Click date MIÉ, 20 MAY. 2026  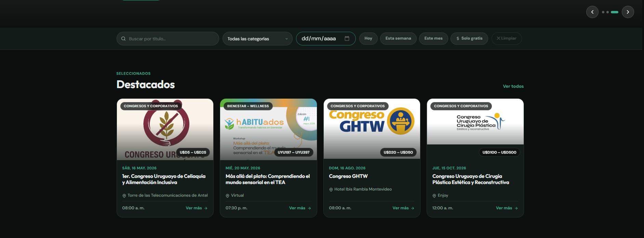tap(243, 168)
